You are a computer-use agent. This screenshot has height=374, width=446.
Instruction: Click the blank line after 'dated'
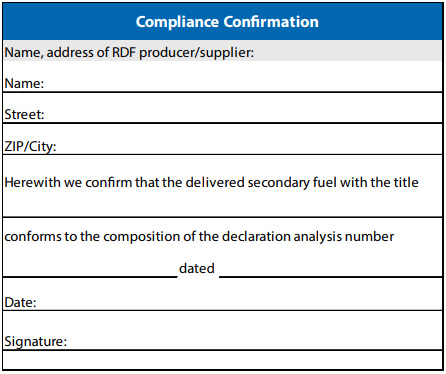point(331,268)
